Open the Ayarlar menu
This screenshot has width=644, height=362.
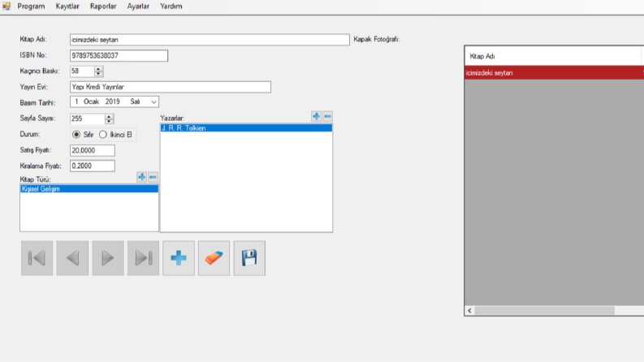tap(138, 6)
